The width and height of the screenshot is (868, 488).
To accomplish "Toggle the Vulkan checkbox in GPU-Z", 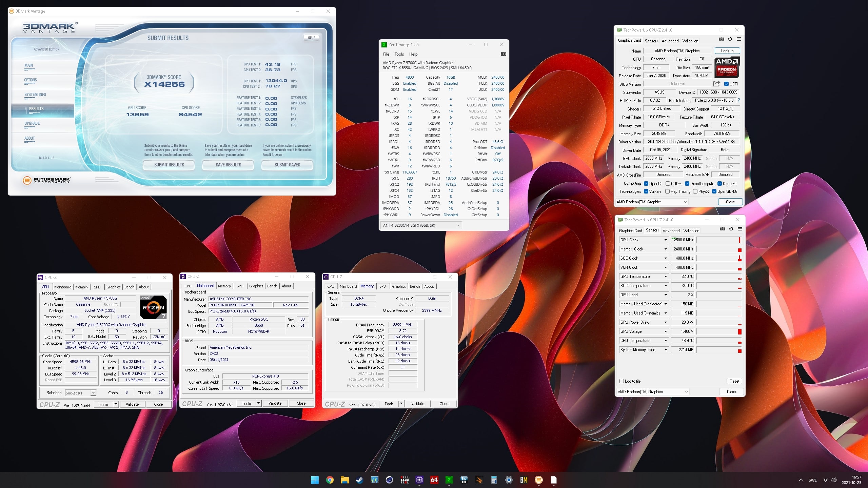I will tap(646, 191).
